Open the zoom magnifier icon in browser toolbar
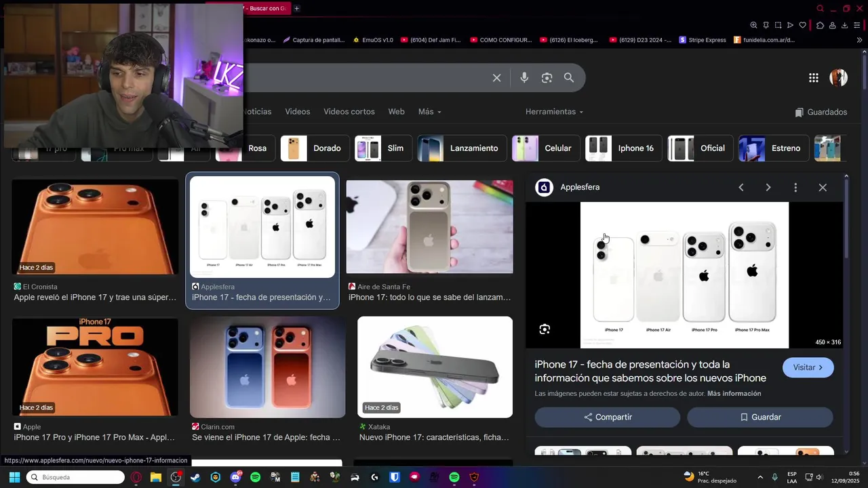The image size is (868, 488). [x=753, y=25]
